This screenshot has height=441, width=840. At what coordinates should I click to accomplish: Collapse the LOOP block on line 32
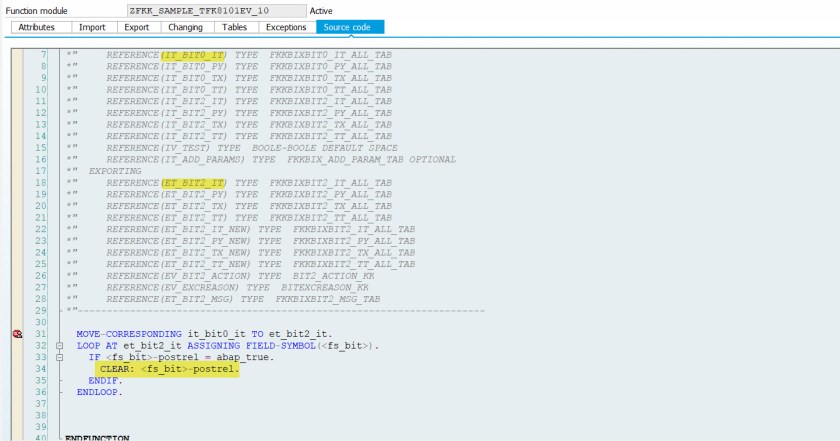point(59,346)
